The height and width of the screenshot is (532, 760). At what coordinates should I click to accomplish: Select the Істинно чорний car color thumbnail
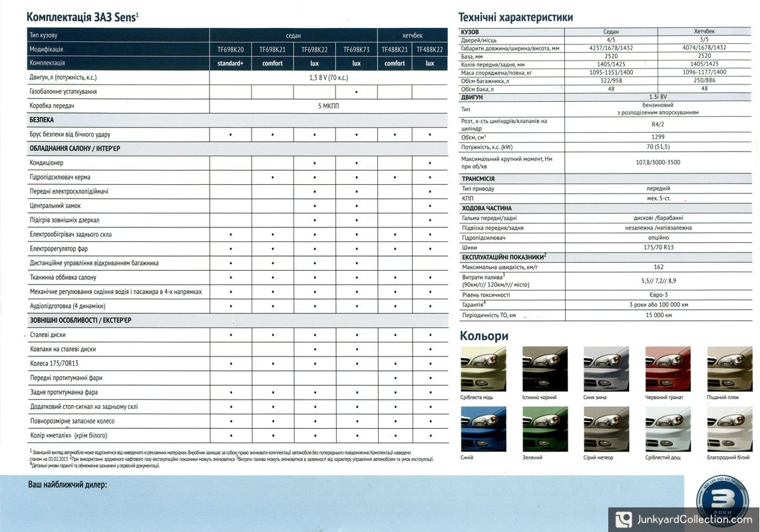coord(545,370)
